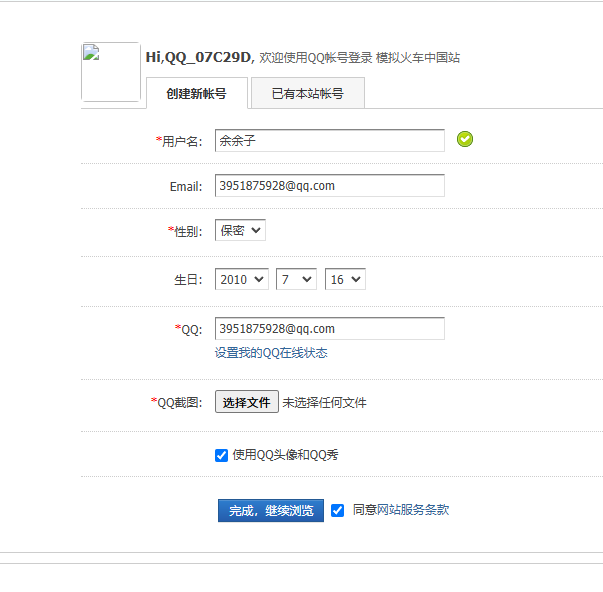This screenshot has width=603, height=592.
Task: Click the QQ number input field
Action: click(330, 329)
